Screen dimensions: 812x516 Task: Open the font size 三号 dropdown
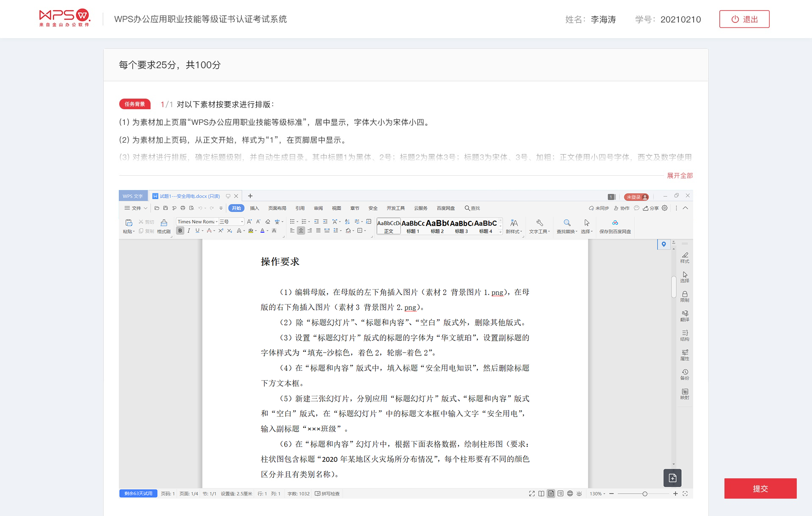(242, 222)
